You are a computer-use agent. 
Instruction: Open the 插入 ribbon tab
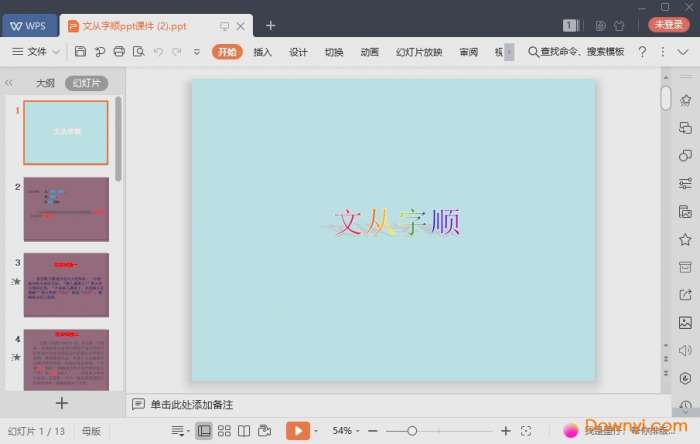point(263,52)
